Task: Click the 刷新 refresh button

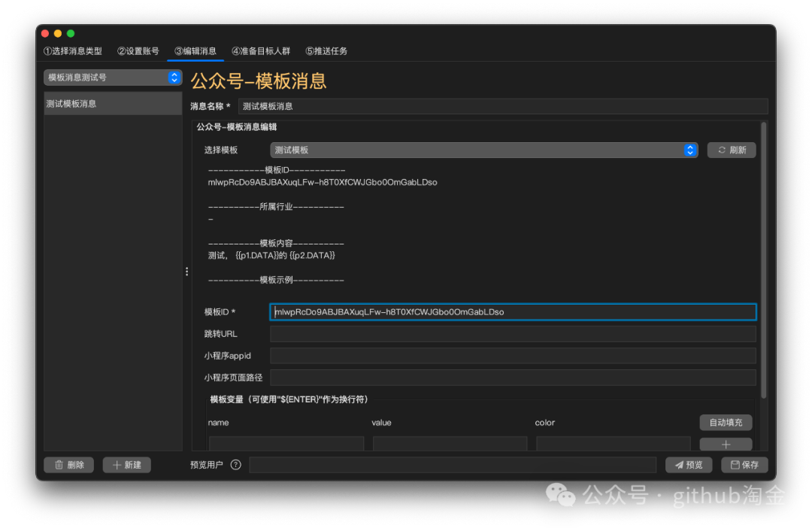Action: click(732, 150)
